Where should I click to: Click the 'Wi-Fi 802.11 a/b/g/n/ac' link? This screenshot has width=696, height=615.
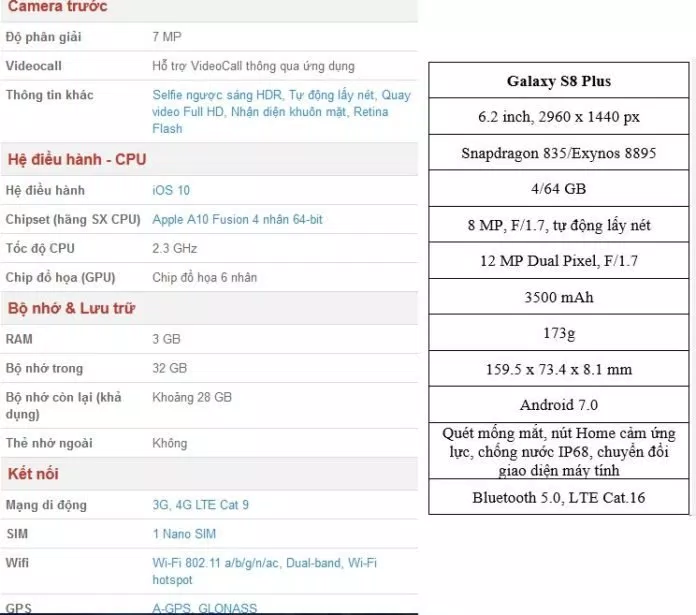216,563
